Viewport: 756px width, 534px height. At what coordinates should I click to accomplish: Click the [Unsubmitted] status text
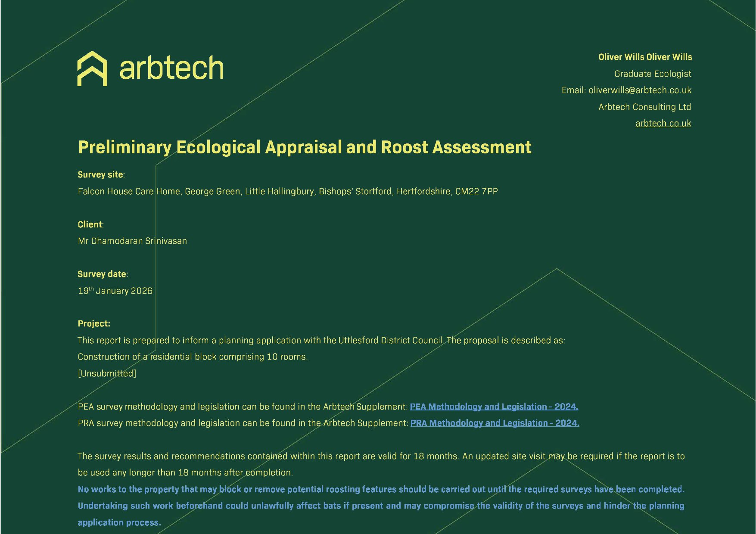coord(107,373)
